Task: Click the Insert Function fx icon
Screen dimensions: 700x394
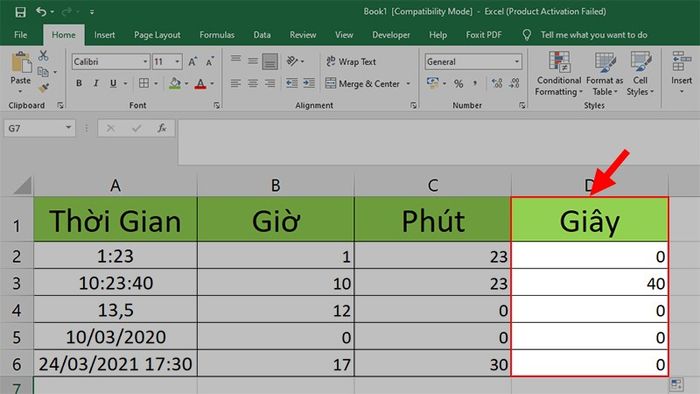Action: point(162,129)
